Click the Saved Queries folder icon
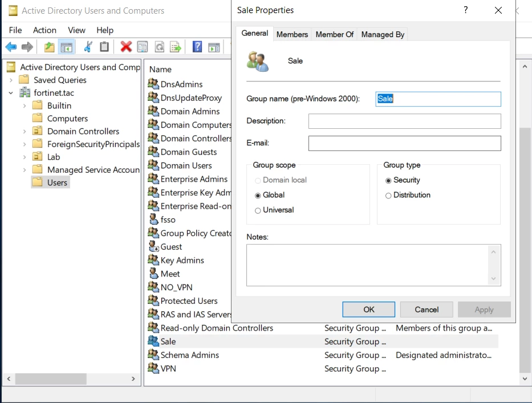This screenshot has width=532, height=403. click(24, 80)
